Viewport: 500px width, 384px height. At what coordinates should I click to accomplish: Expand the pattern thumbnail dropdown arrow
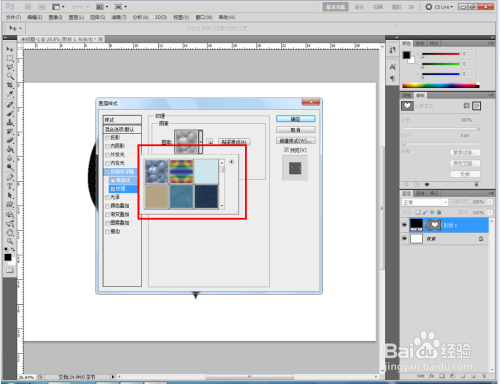point(201,142)
